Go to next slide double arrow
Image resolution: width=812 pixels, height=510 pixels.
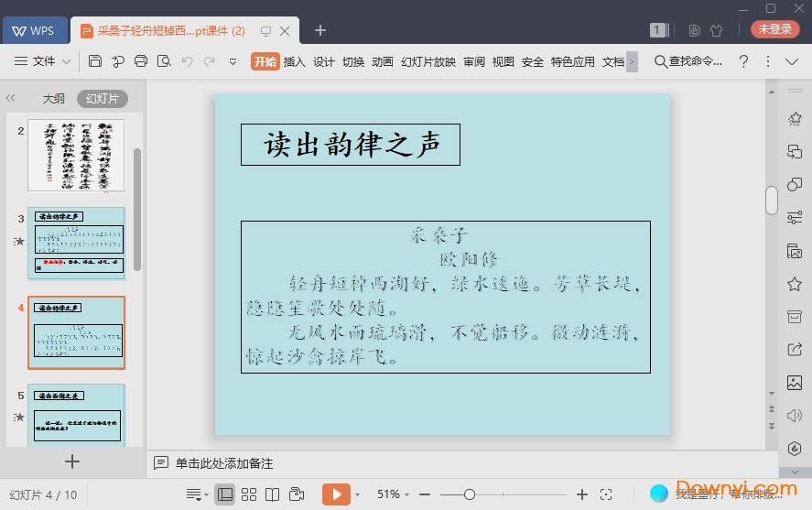772,426
